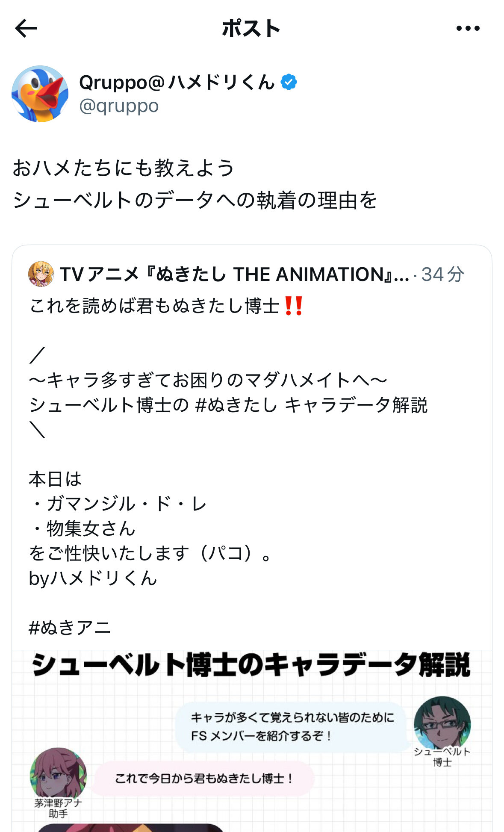Open the quoted TVアニメ ぬきたし account name
The image size is (504, 832).
click(234, 274)
